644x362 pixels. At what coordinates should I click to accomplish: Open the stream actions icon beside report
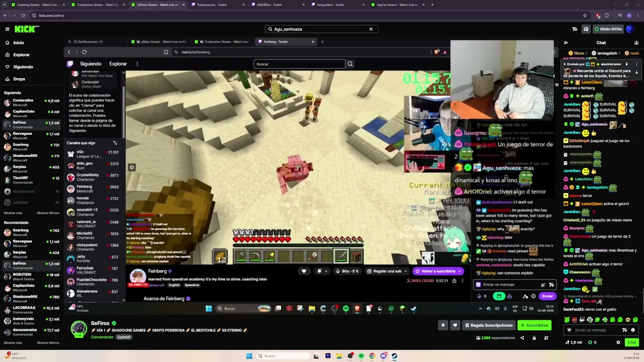click(546, 338)
